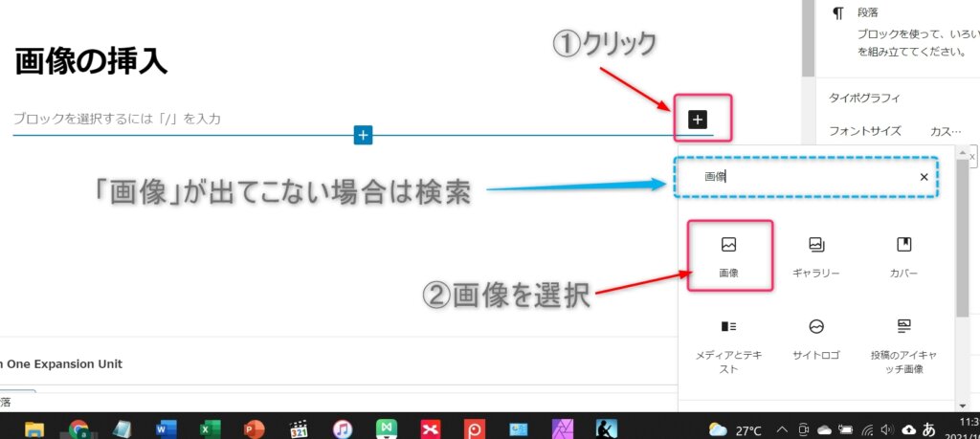Image resolution: width=980 pixels, height=439 pixels.
Task: Open the notepad app next to Chrome in the taskbar
Action: [122, 429]
